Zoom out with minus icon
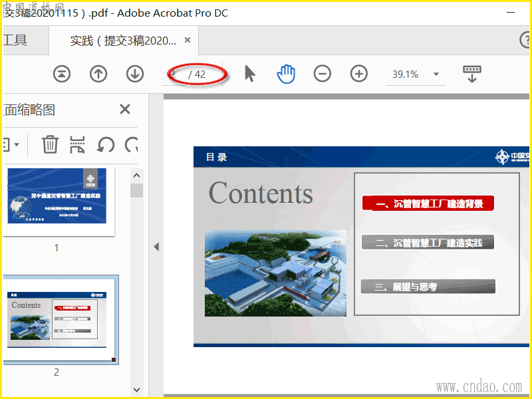 tap(323, 74)
